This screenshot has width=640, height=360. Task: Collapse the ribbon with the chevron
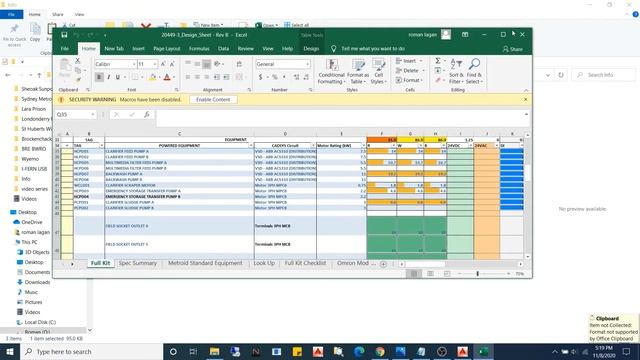pos(526,90)
